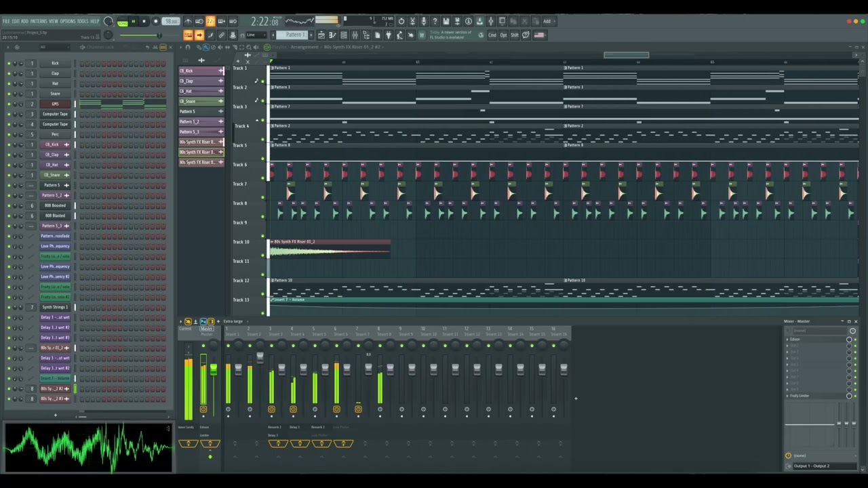
Task: View project info icon
Action: pos(468,21)
